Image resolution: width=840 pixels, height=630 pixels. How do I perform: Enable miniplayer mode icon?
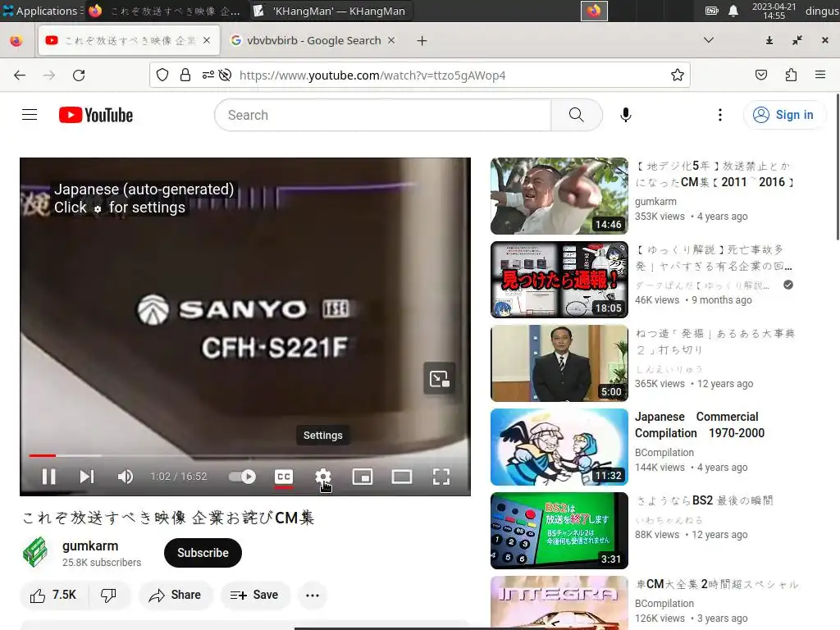tap(363, 477)
